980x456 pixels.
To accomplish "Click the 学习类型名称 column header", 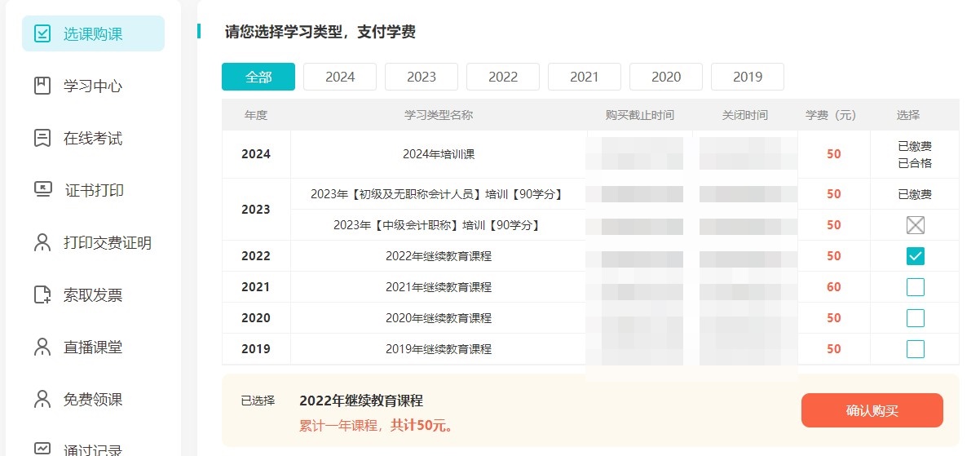I will click(439, 115).
